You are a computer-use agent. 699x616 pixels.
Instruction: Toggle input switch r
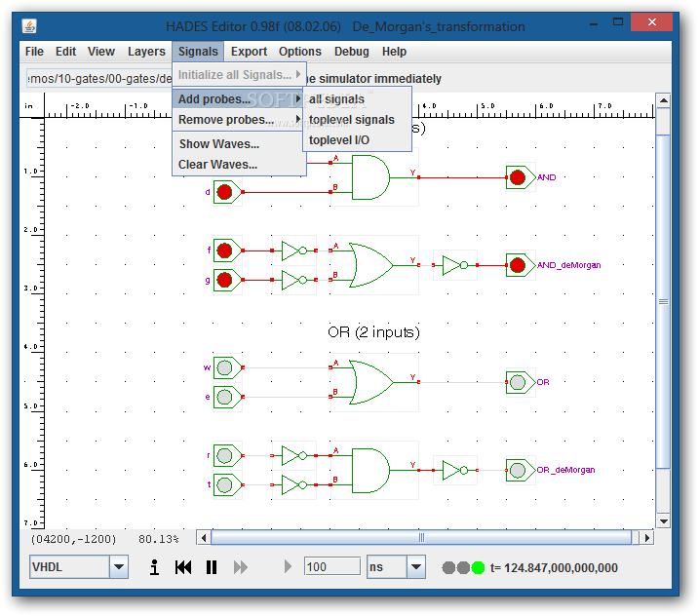[x=226, y=455]
